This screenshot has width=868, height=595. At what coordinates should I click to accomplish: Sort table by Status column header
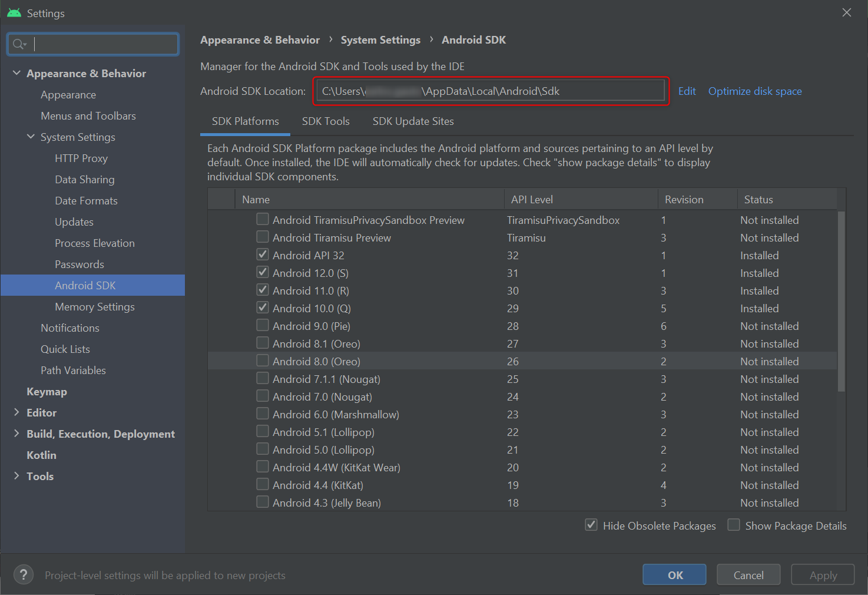point(787,200)
